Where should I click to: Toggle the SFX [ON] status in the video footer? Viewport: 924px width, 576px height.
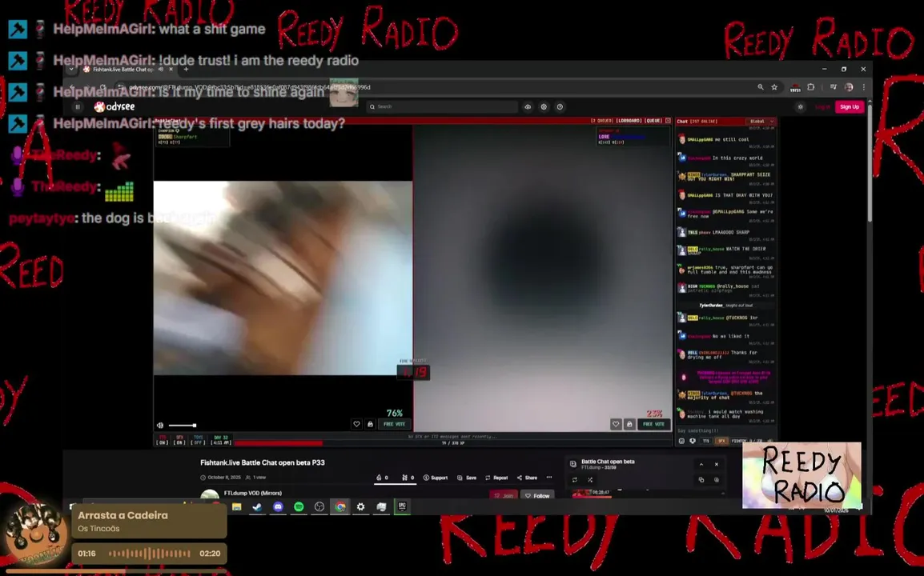click(x=179, y=440)
